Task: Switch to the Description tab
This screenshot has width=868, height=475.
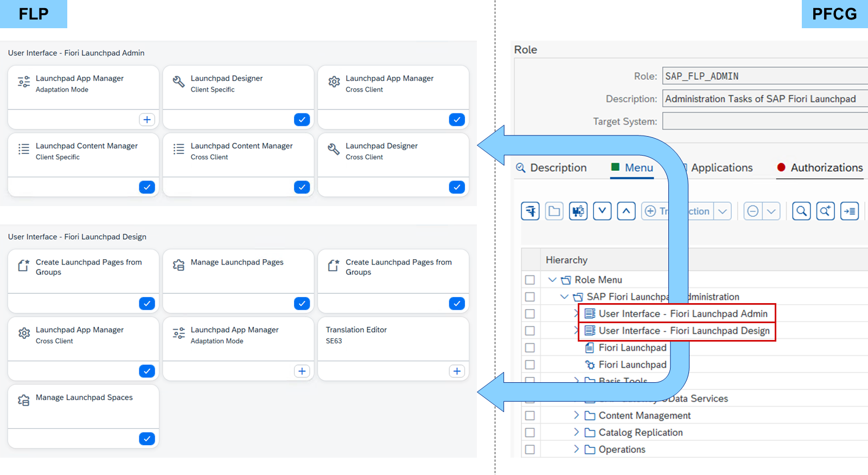Action: pos(551,168)
